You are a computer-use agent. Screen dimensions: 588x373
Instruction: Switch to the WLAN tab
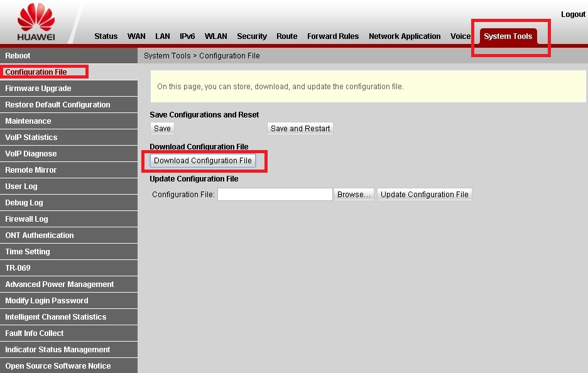coord(215,36)
